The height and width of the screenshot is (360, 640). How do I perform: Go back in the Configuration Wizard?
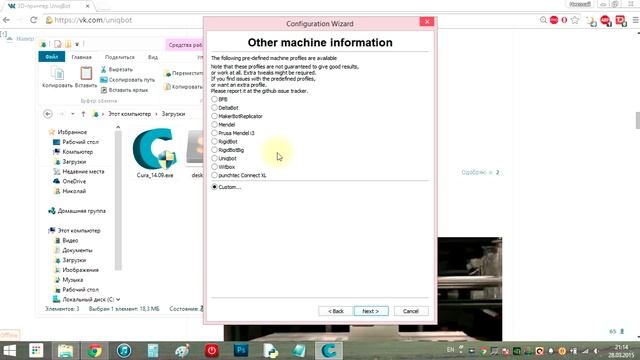tap(336, 311)
